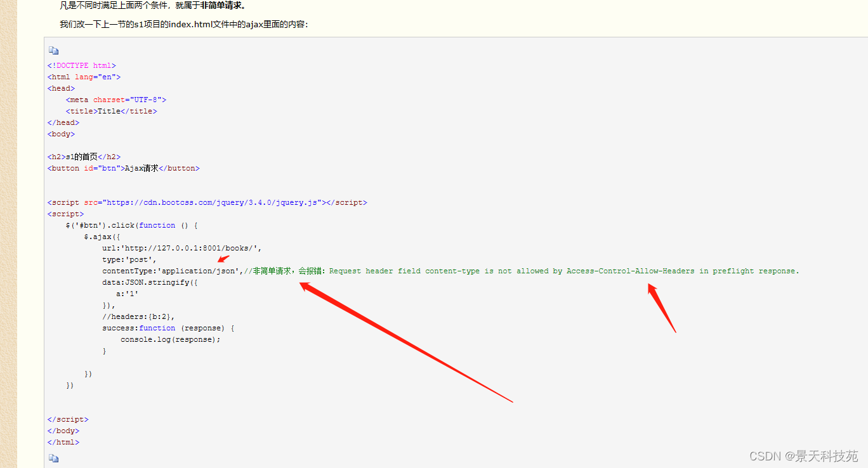Click the $('#btn').click(function () line
This screenshot has width=868, height=468.
pos(132,225)
